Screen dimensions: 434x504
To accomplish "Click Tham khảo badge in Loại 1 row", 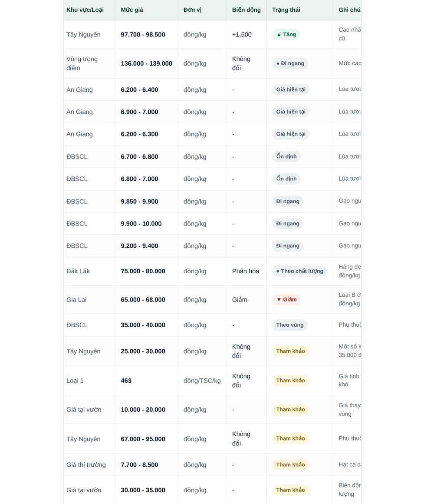I will click(290, 381).
